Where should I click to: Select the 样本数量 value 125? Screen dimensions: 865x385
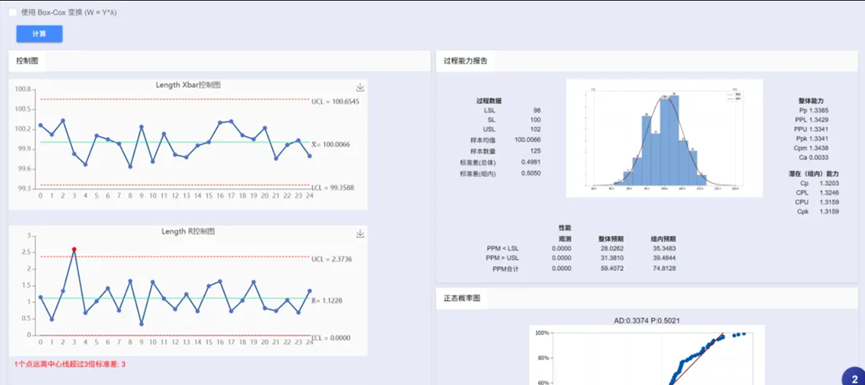(x=535, y=151)
